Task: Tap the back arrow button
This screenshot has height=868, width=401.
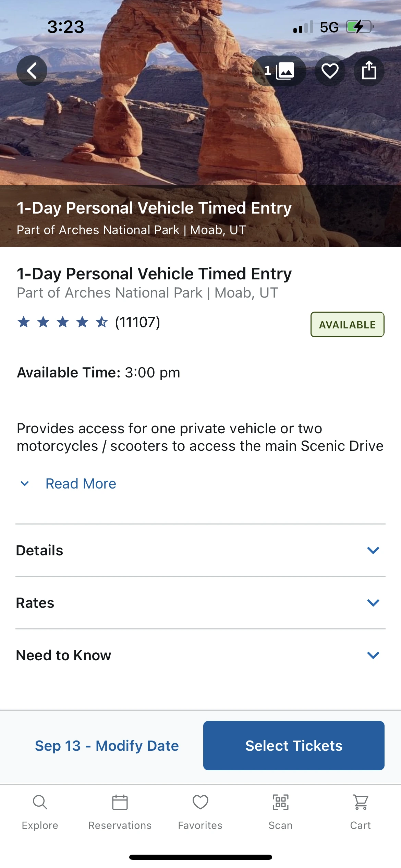Action: [32, 71]
